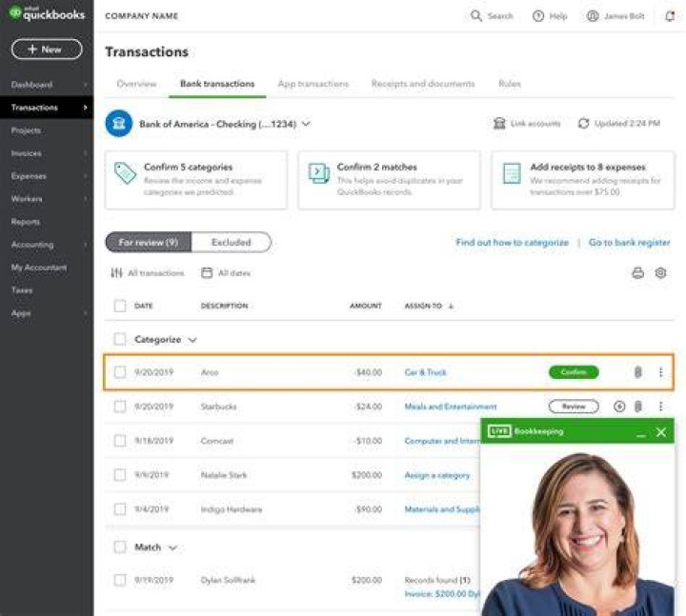Screen dimensions: 686x616
Task: Open the Rules tab
Action: click(x=510, y=84)
